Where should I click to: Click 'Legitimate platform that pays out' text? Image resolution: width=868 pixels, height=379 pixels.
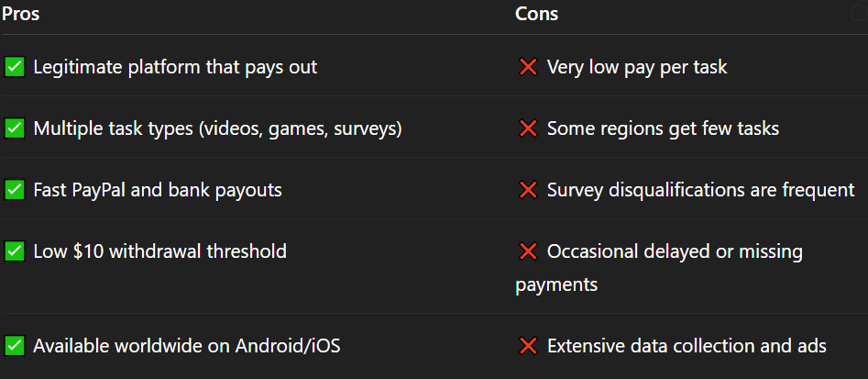[x=175, y=68]
